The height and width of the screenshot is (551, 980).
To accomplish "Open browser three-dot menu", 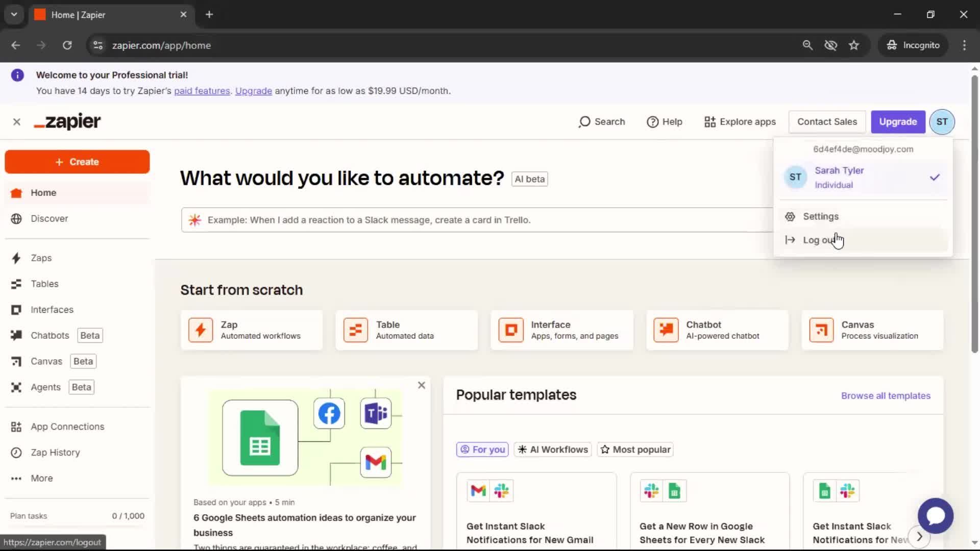I will 964,45.
